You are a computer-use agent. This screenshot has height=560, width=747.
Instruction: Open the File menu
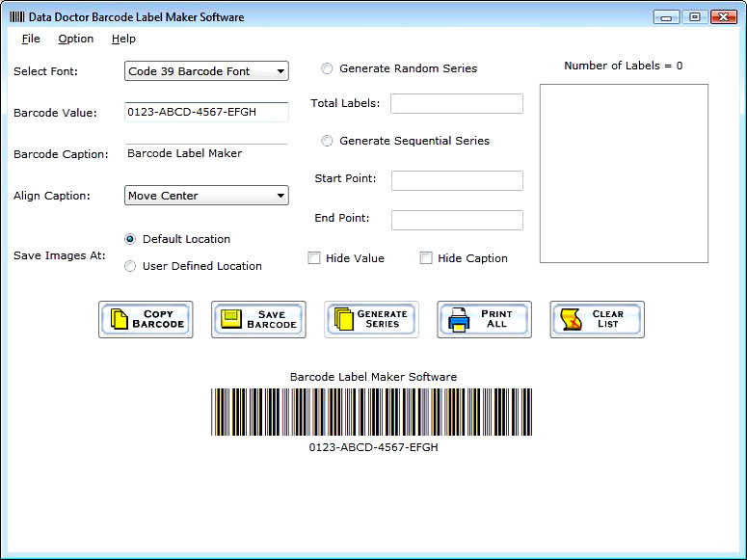pos(31,39)
